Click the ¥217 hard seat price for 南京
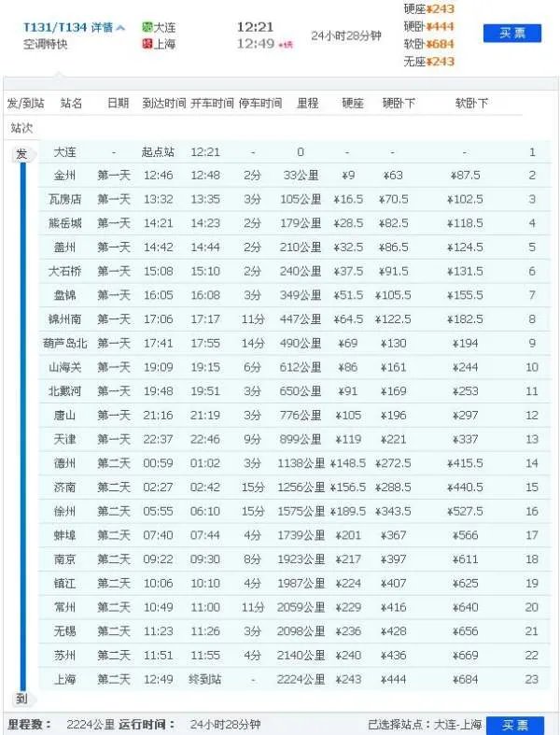 tap(348, 559)
